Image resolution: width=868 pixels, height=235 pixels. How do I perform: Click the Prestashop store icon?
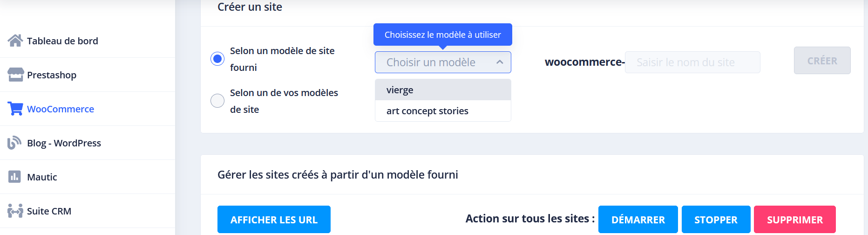[15, 75]
